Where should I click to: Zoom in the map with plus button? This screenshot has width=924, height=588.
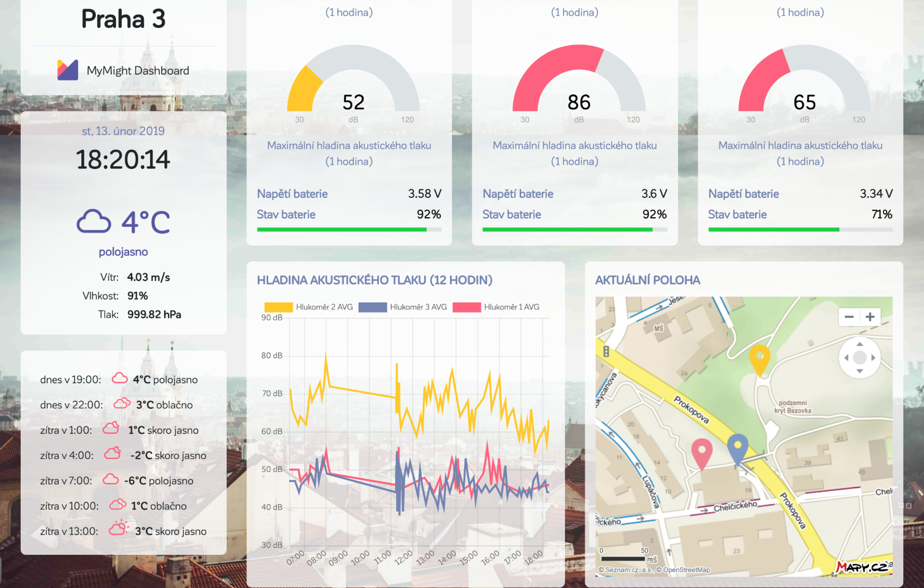870,317
